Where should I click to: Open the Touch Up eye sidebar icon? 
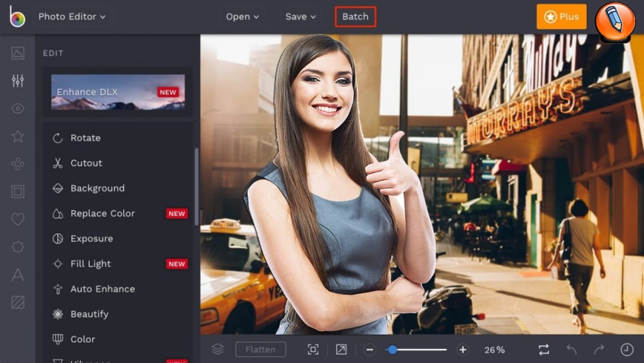tap(18, 108)
